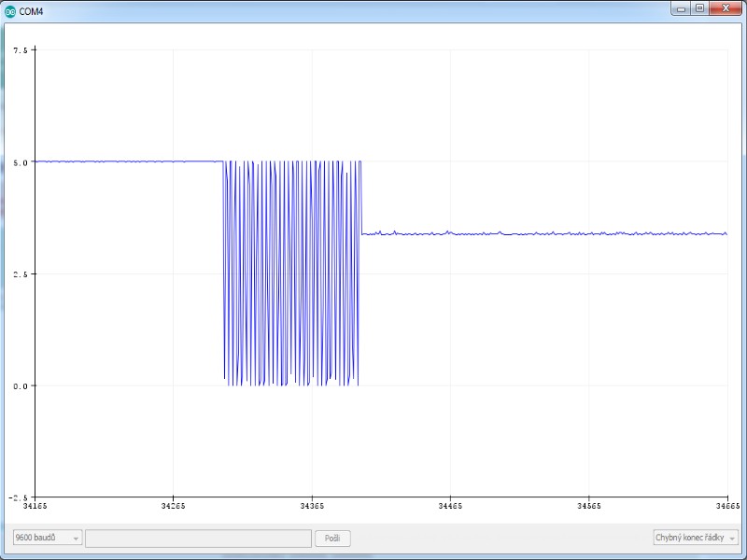The width and height of the screenshot is (747, 560).
Task: Click the 34465 tick on X axis
Action: point(450,505)
